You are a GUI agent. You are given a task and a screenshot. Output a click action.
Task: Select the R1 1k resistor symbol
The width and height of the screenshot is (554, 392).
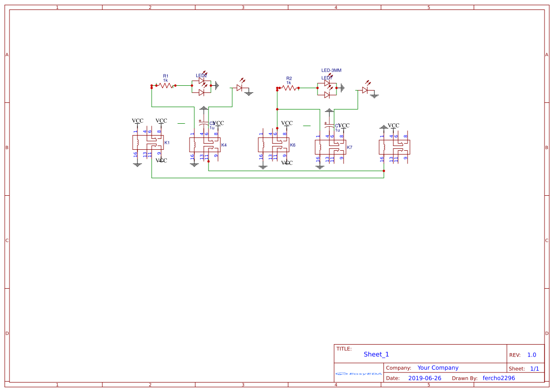tap(165, 86)
